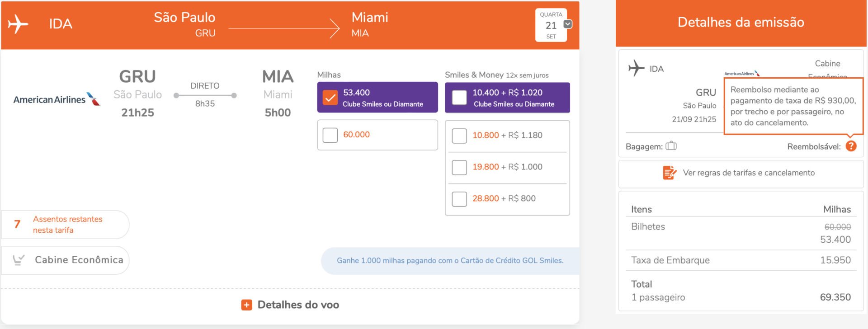Viewport: 868px width, 329px height.
Task: Click the GOL Smiles credit card promo banner
Action: click(x=450, y=261)
